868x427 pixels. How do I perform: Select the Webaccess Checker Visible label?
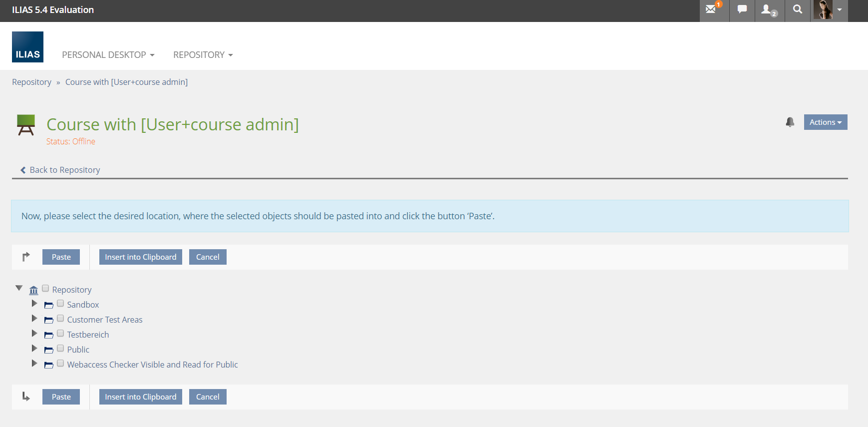(153, 365)
